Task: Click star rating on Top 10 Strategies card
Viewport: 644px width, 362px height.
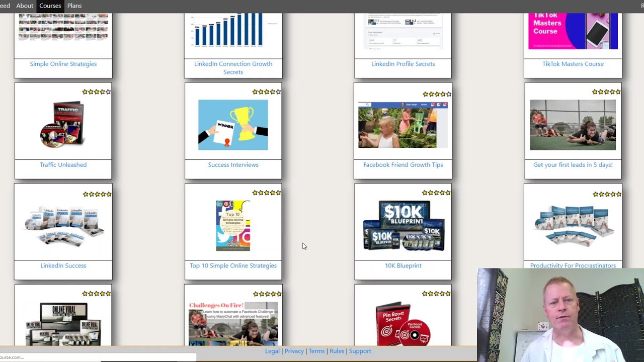Action: pyautogui.click(x=267, y=193)
